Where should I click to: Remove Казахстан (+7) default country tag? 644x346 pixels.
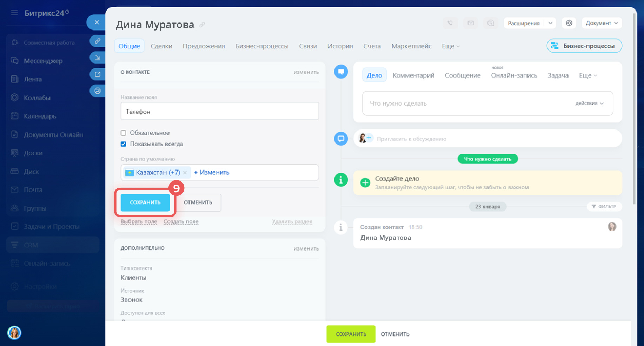point(185,173)
